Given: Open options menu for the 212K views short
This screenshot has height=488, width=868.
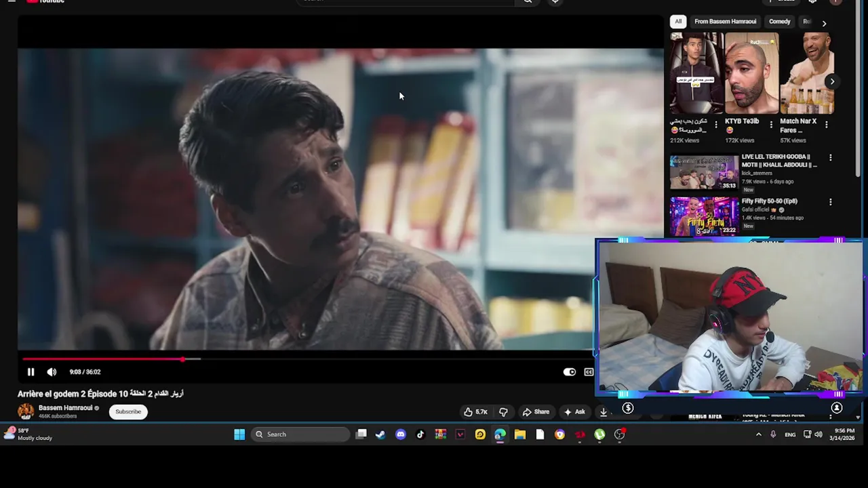Looking at the screenshot, I should (x=715, y=125).
